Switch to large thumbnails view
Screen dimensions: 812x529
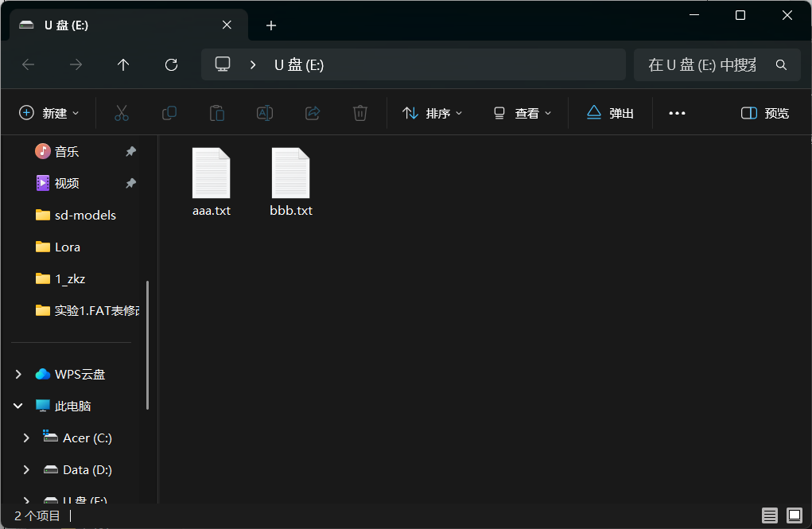(794, 515)
